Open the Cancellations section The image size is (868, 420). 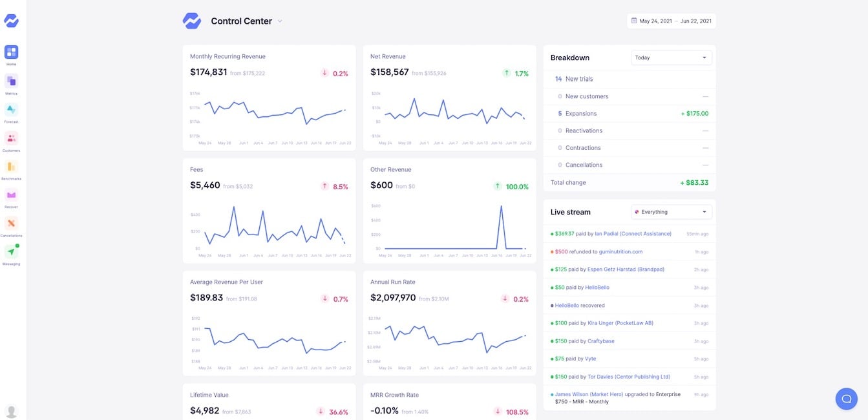[11, 222]
